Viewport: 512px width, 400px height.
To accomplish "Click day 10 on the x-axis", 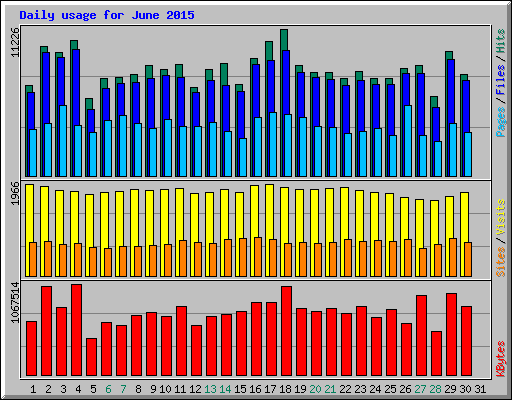I will pos(165,389).
